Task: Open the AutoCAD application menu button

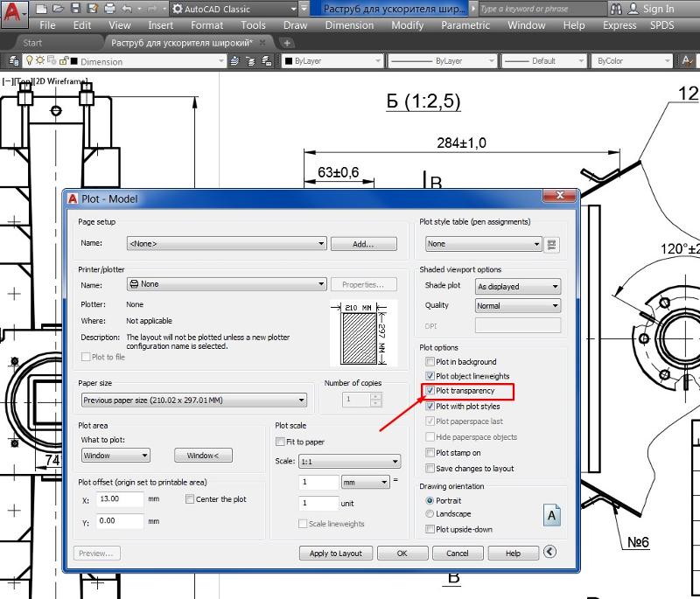Action: pos(13,13)
